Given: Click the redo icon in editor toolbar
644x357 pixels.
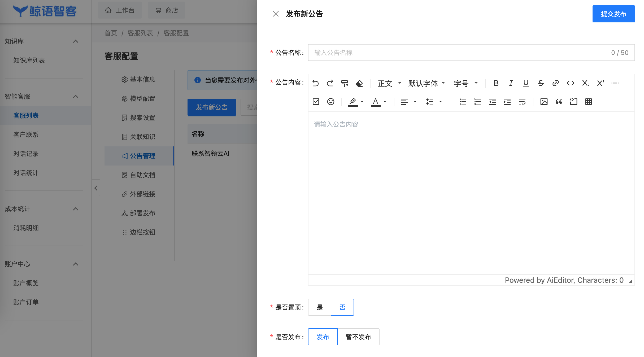Looking at the screenshot, I should (330, 83).
